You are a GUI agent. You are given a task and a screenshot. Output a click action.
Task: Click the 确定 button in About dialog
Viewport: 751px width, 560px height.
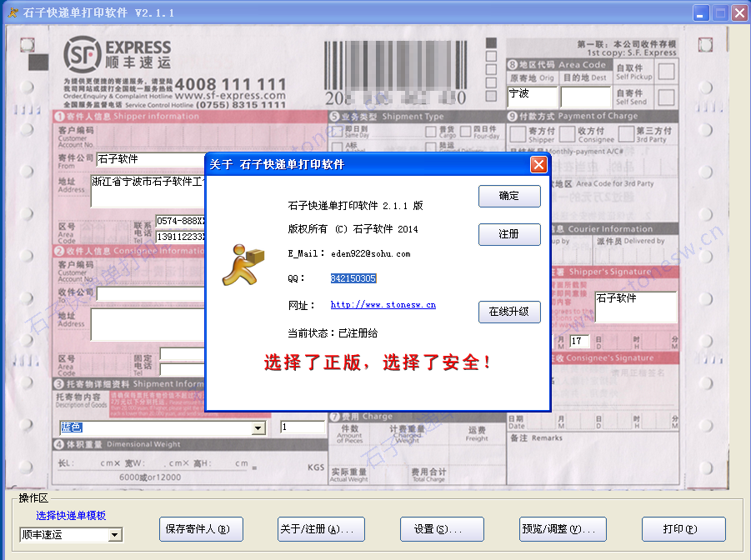click(x=509, y=196)
